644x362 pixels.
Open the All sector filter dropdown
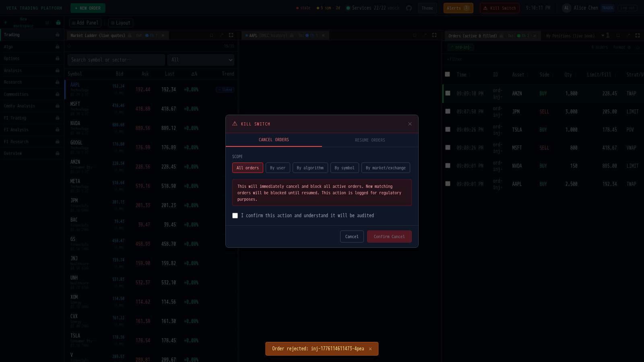coord(201,60)
